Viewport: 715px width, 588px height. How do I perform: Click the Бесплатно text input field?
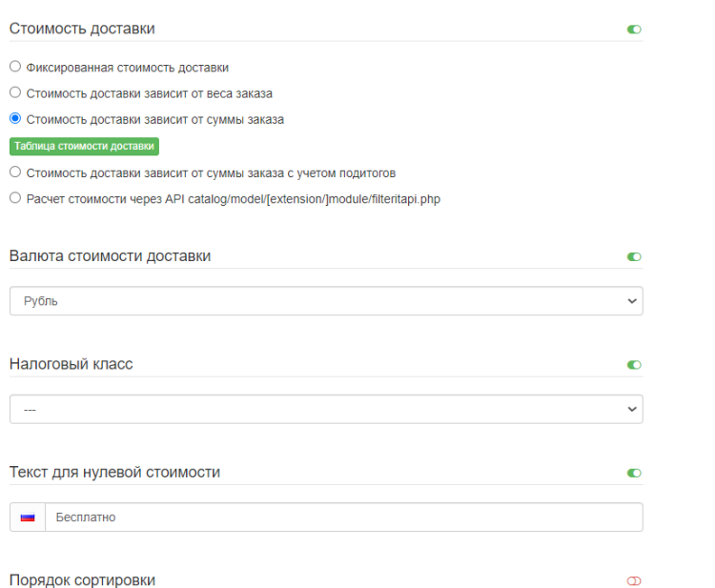(x=343, y=517)
